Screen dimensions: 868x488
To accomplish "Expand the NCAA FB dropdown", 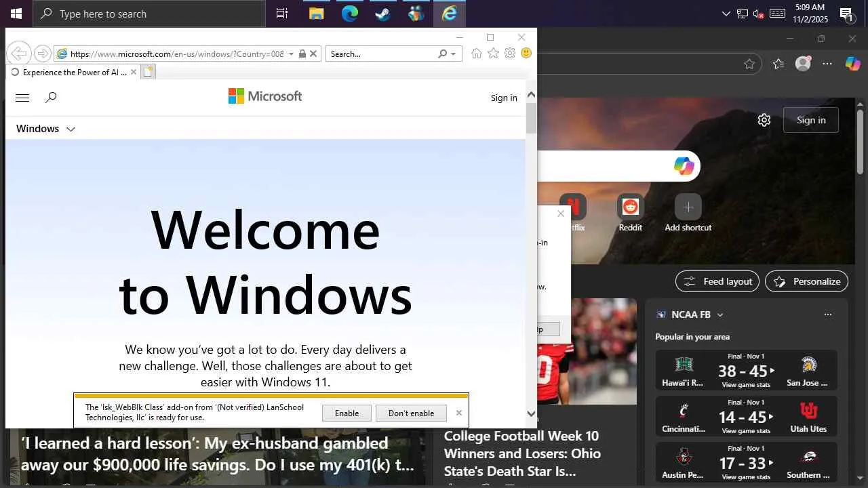I will [x=720, y=314].
